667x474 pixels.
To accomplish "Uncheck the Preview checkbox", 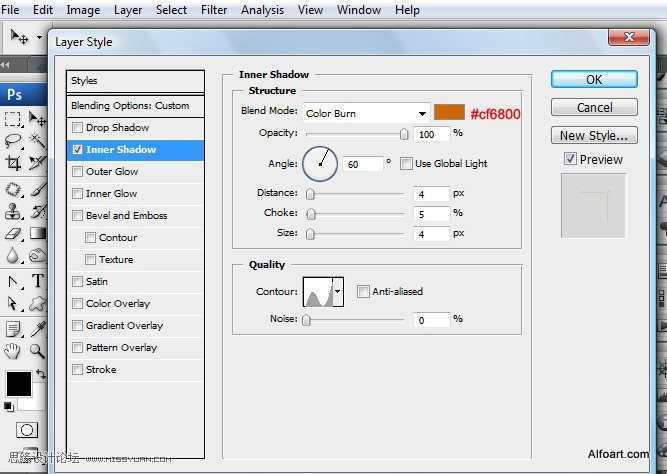I will pos(570,159).
